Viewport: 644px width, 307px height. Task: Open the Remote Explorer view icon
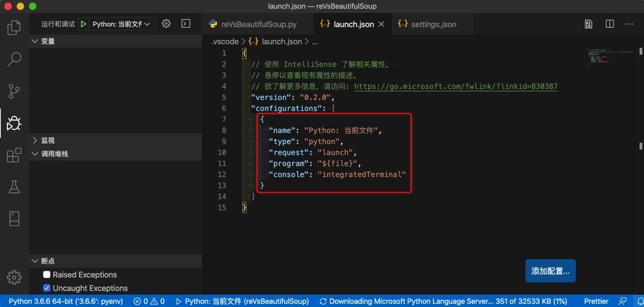[14, 218]
